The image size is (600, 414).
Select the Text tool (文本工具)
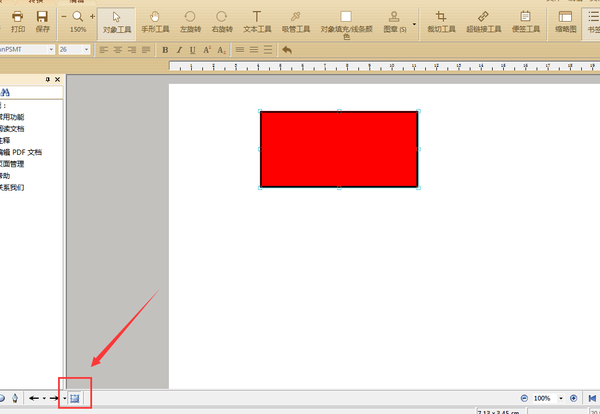257,22
